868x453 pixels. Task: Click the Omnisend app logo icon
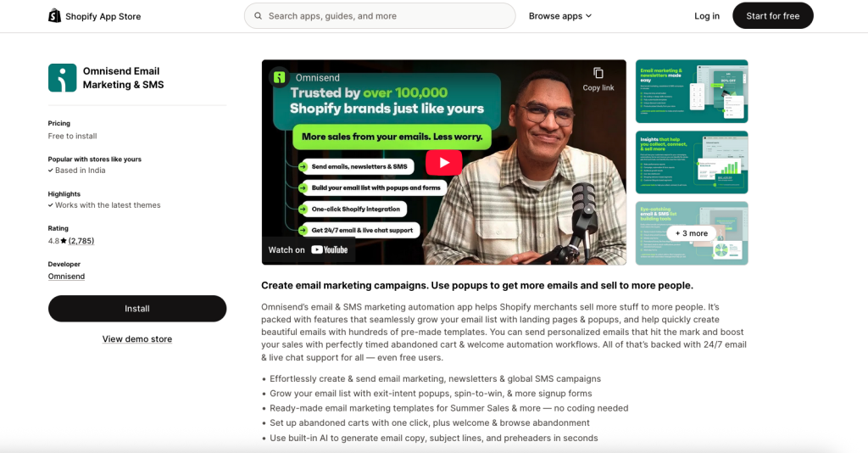coord(62,77)
